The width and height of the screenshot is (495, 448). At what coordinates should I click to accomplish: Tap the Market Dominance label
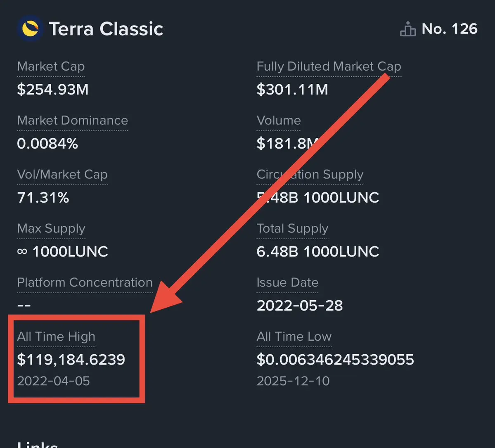pyautogui.click(x=73, y=120)
